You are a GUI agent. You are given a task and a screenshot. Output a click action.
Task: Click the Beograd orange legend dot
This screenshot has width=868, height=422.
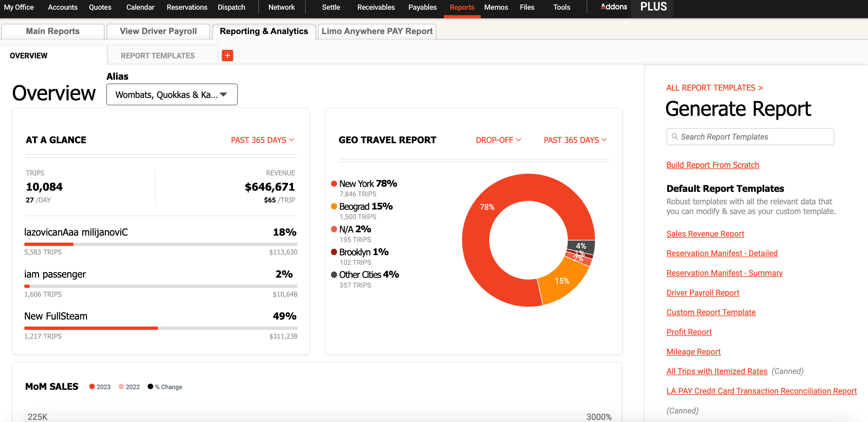click(334, 206)
